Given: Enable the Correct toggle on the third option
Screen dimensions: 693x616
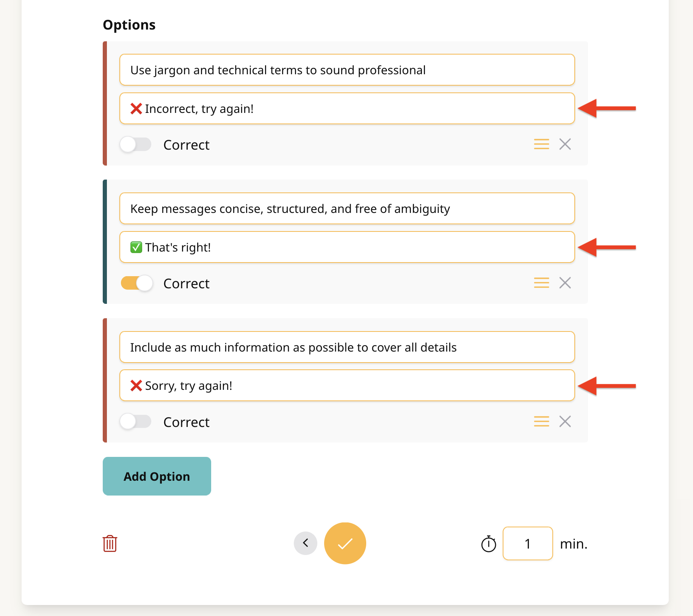Looking at the screenshot, I should [x=136, y=422].
